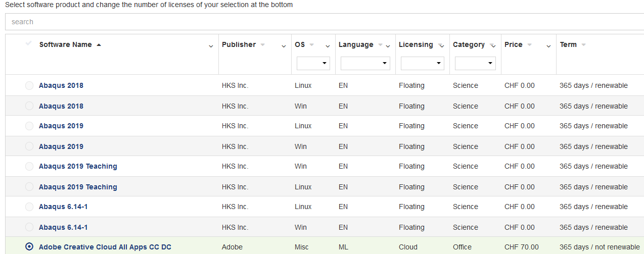The image size is (644, 254).
Task: Open Adobe Creative Cloud All Apps link
Action: pos(105,247)
